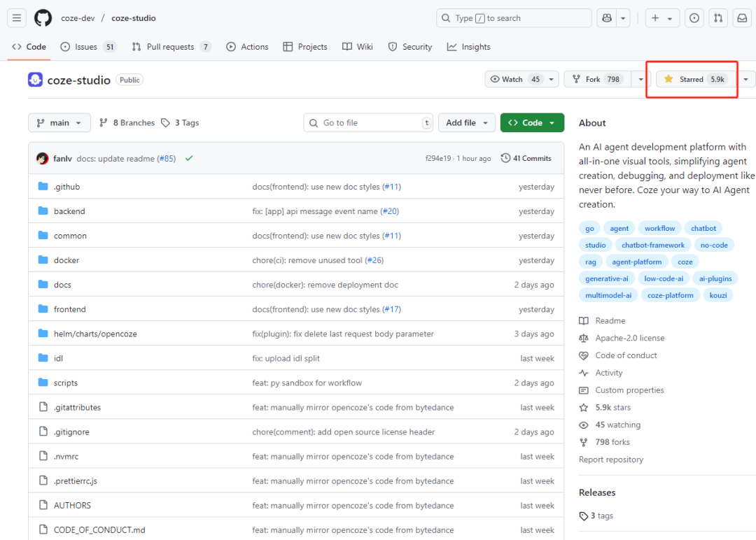756x540 pixels.
Task: Open the .github folder
Action: click(x=67, y=187)
